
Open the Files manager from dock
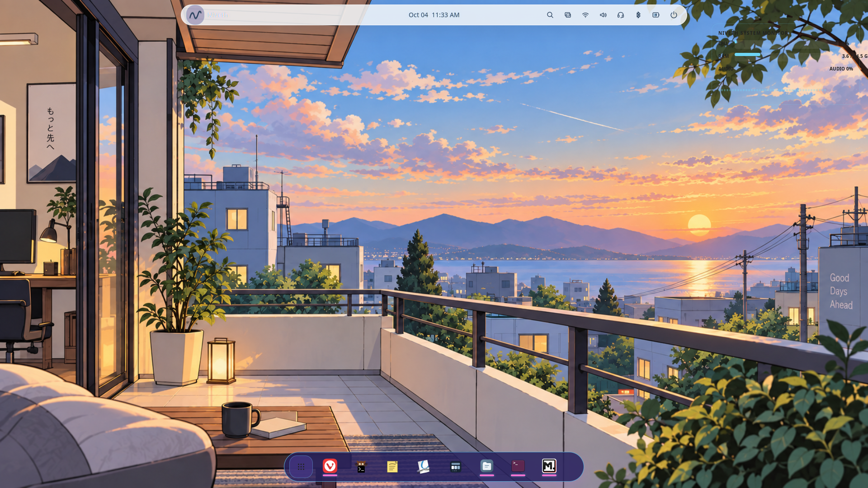coord(486,466)
